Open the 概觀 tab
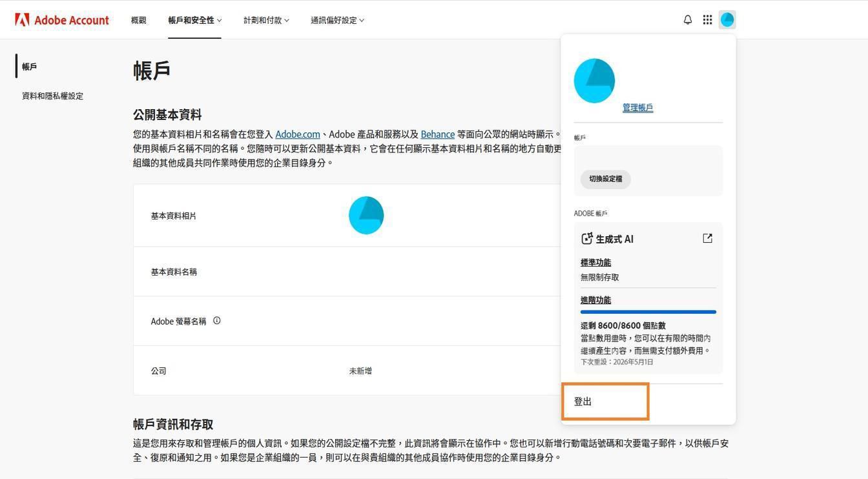 139,20
